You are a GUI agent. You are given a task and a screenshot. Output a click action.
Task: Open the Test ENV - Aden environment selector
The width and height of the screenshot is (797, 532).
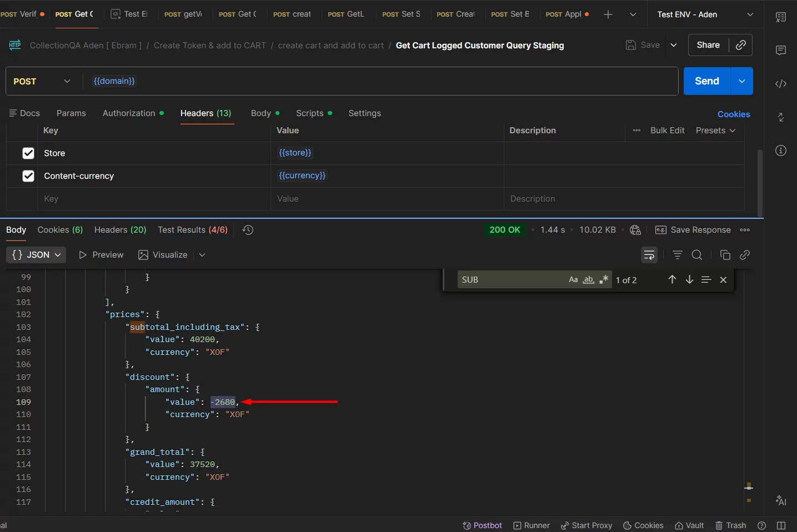point(705,14)
